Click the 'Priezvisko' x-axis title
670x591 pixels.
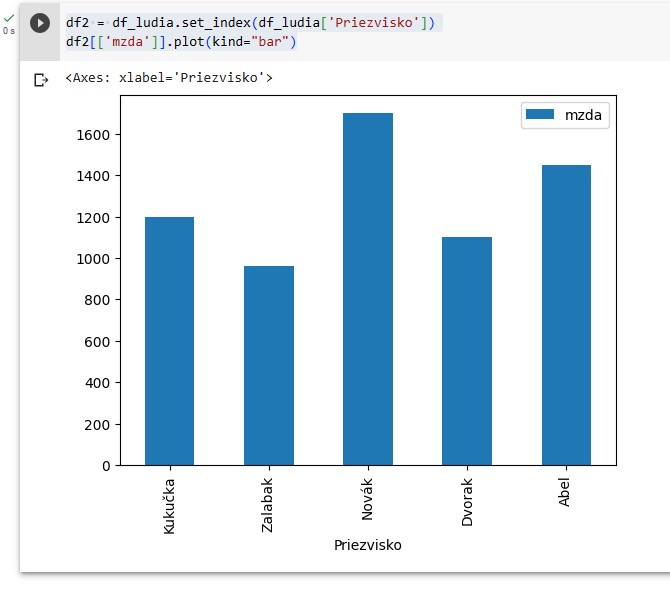[368, 545]
